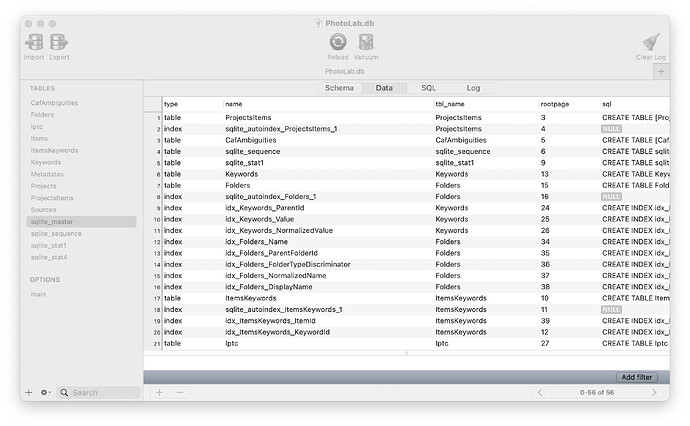Viewport: 690px width, 426px height.
Task: Click name cell idx_Folders_DisplayName
Action: click(x=268, y=287)
